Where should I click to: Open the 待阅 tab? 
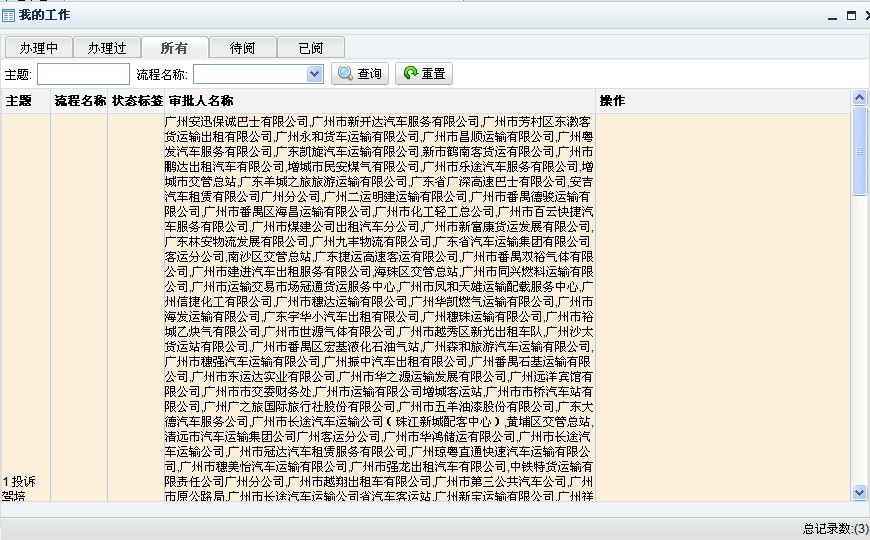(242, 48)
